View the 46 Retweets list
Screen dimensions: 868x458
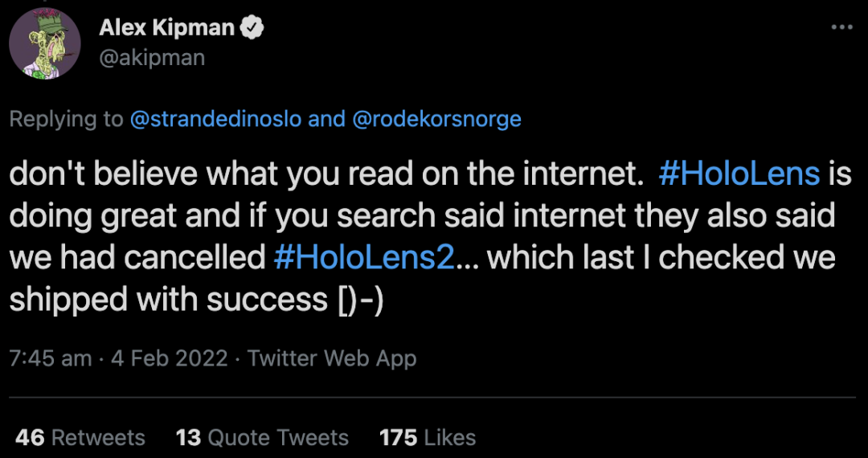tap(80, 437)
